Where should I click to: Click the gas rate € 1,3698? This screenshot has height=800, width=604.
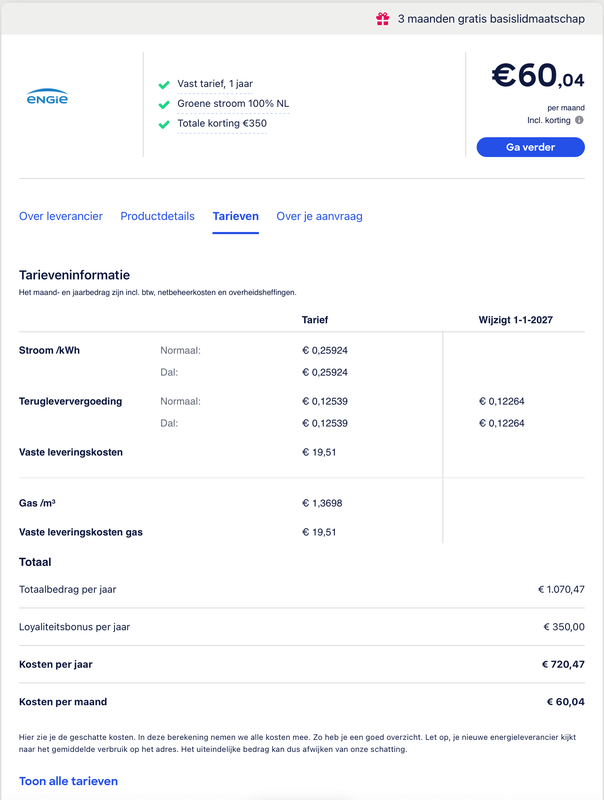(322, 503)
